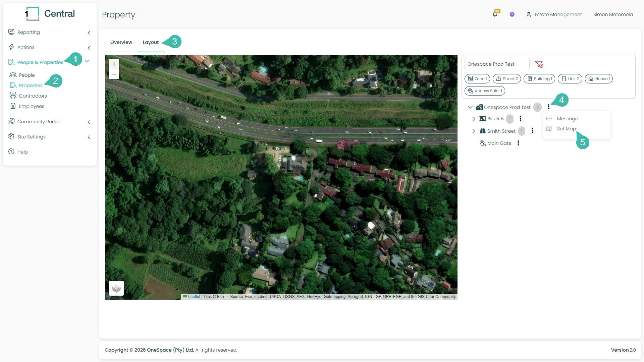Click the Contractors sidebar icon
Screen dimensions: 644x362
[x=13, y=96]
